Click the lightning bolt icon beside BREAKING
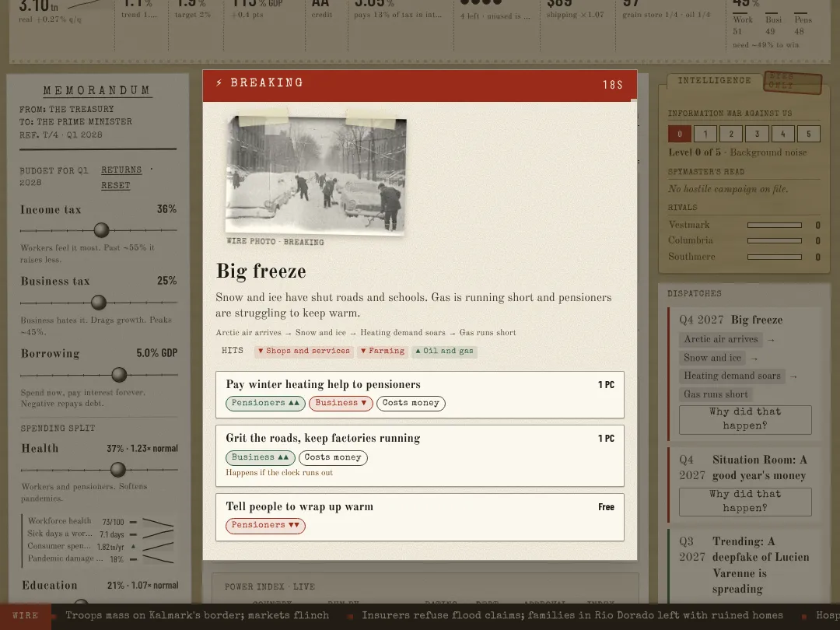 (x=219, y=82)
